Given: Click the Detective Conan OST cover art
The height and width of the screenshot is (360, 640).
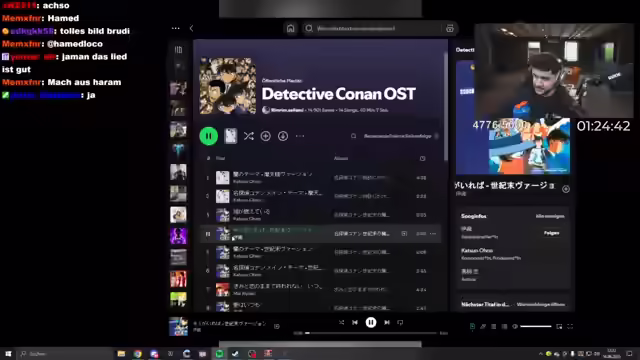Looking at the screenshot, I should coord(228,86).
